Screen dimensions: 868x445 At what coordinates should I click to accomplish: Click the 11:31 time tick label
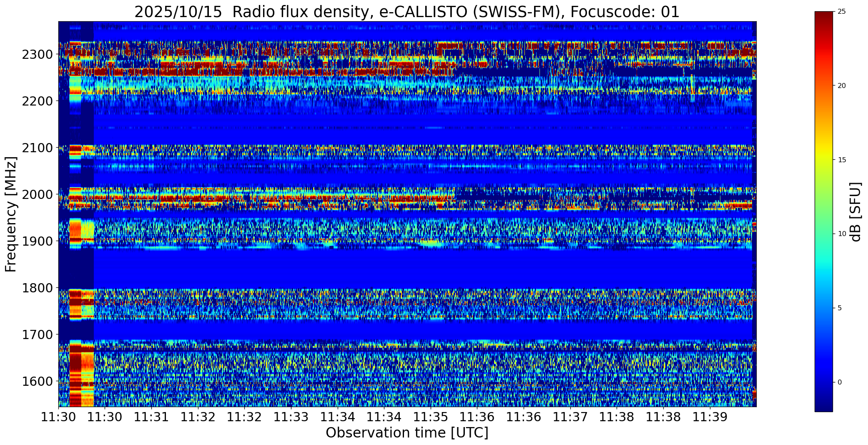pos(151,417)
